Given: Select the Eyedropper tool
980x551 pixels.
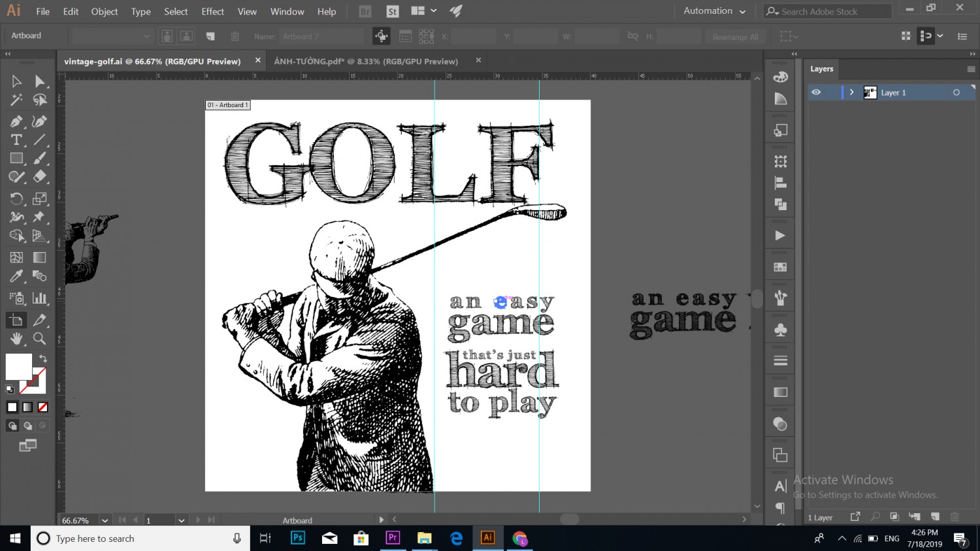Looking at the screenshot, I should coord(16,276).
